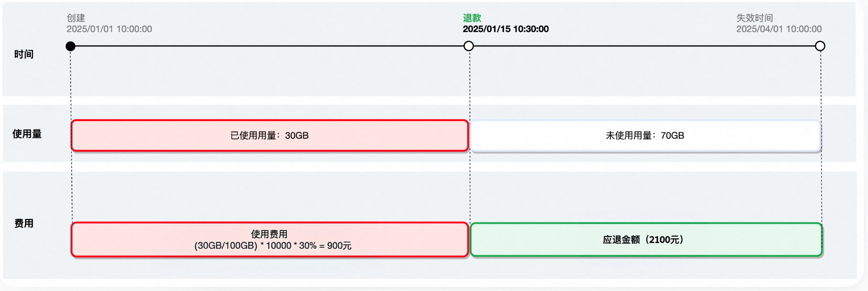Click the 费用 row heading
Screen dimensions: 868x291
coord(24,223)
